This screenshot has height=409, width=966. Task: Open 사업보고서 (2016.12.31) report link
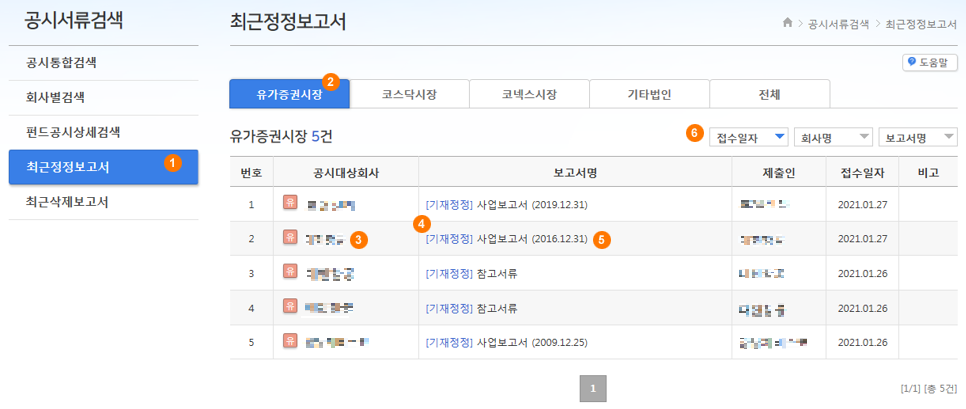(506, 239)
